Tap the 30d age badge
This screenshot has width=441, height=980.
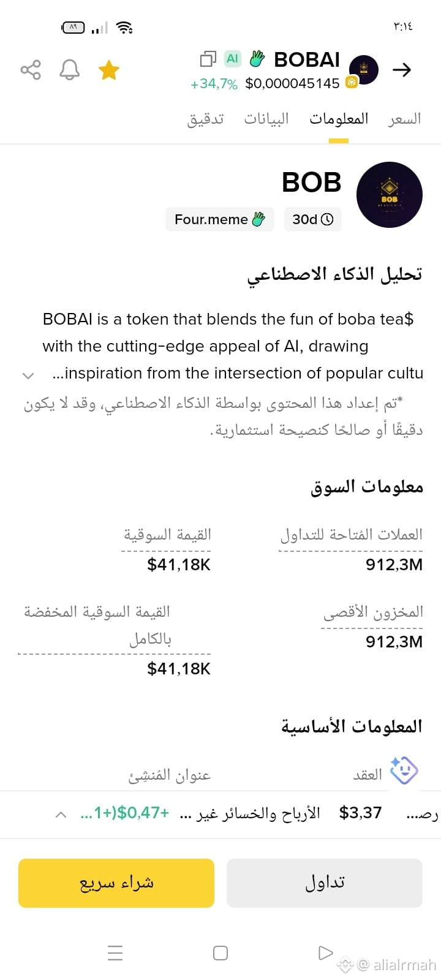[312, 219]
